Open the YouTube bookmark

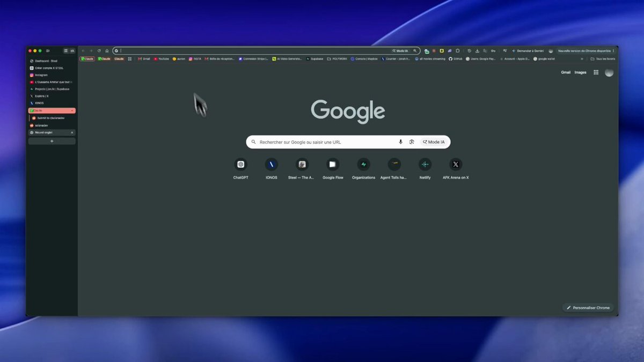162,58
